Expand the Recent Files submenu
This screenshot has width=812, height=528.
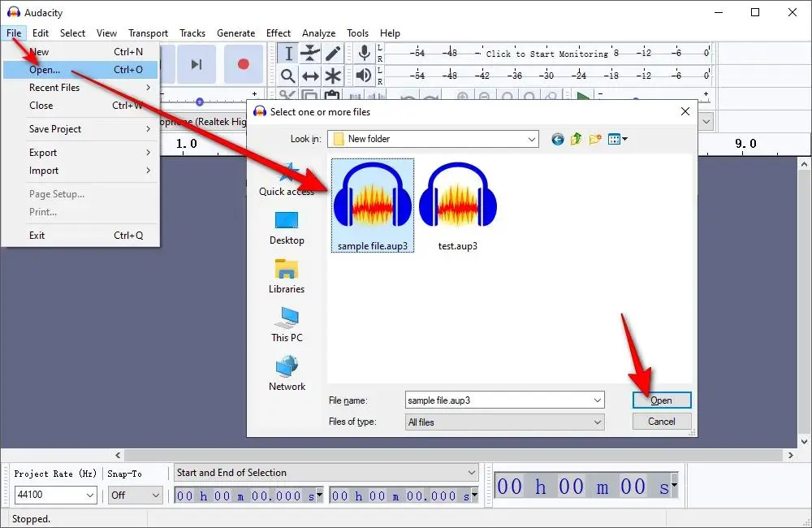click(x=80, y=88)
